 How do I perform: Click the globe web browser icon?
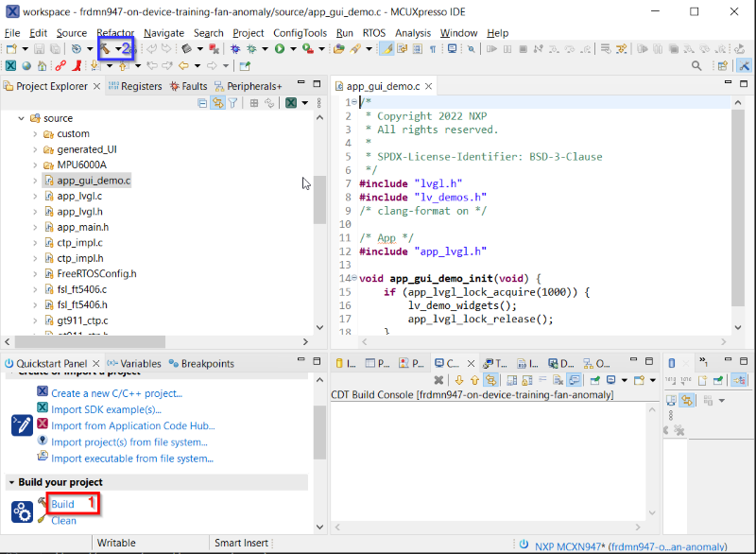tap(26, 65)
